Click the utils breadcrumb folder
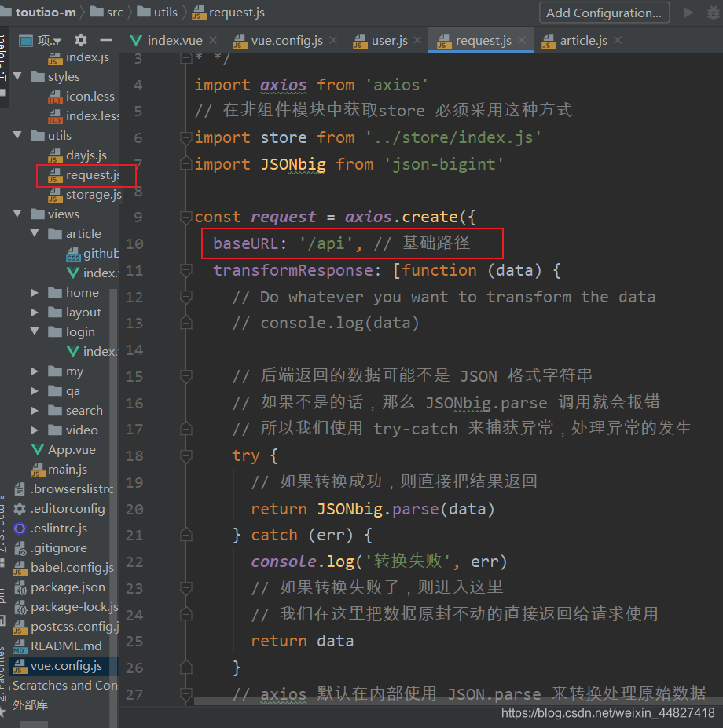This screenshot has width=723, height=728. tap(157, 12)
